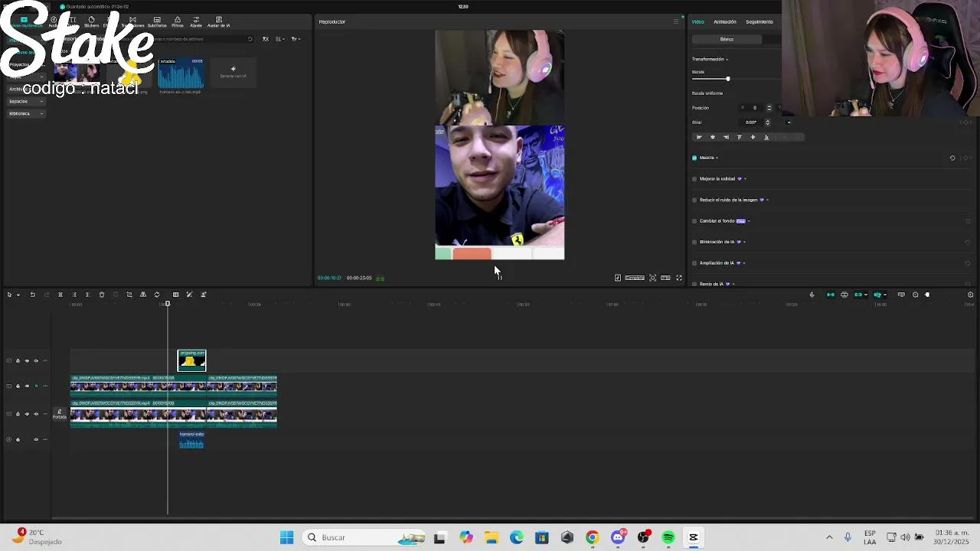Click the refresh icon in media search bar
The width and height of the screenshot is (980, 551).
pos(250,39)
